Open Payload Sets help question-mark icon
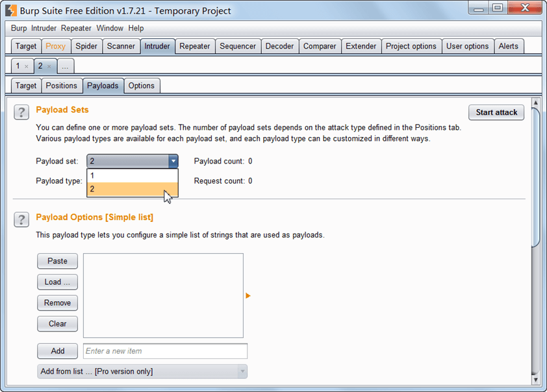The width and height of the screenshot is (547, 392). point(21,112)
